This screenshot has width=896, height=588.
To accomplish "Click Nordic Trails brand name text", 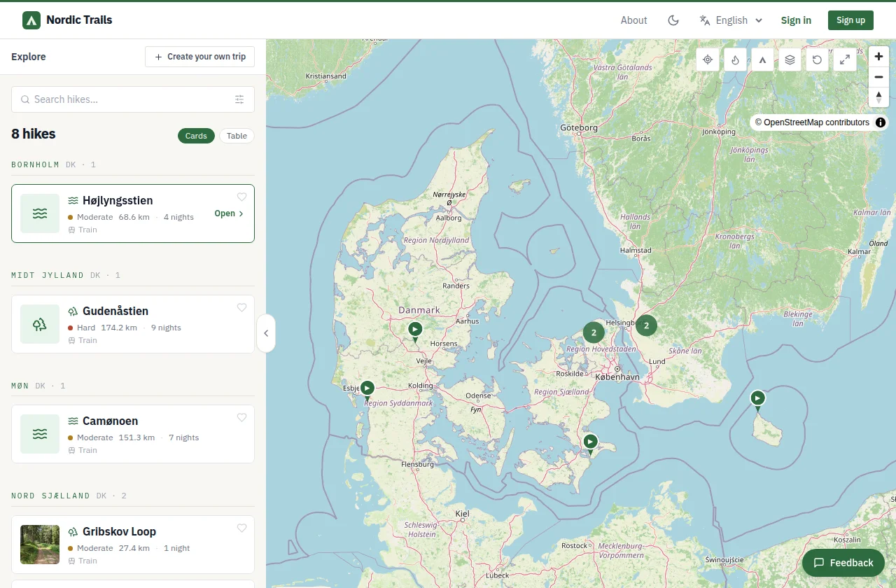I will [x=79, y=20].
